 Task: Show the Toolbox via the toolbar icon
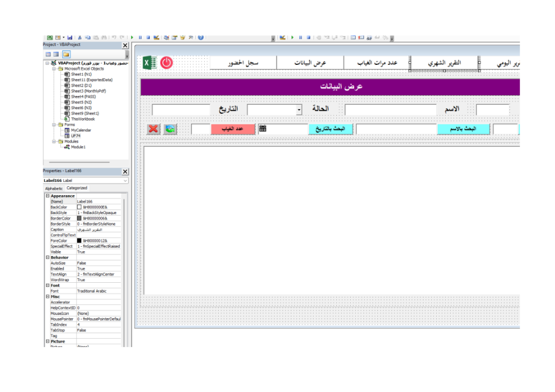191,38
